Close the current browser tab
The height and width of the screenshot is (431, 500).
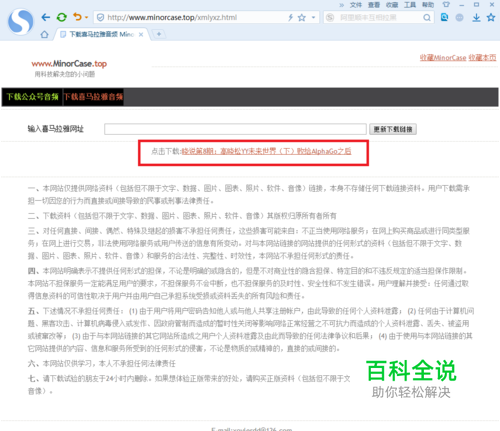tap(141, 34)
